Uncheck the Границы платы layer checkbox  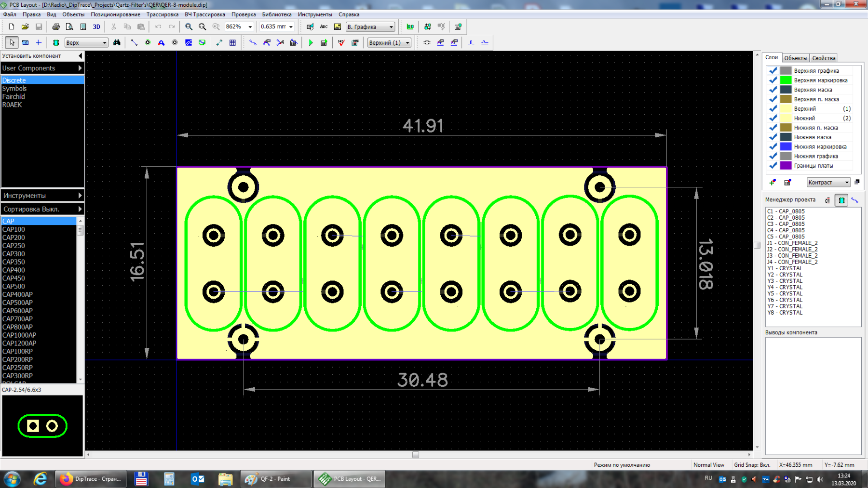(x=773, y=166)
